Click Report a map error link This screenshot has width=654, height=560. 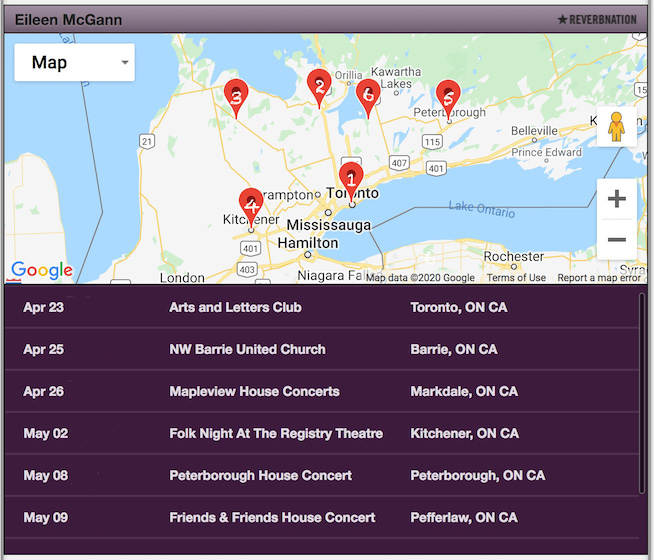pyautogui.click(x=599, y=278)
